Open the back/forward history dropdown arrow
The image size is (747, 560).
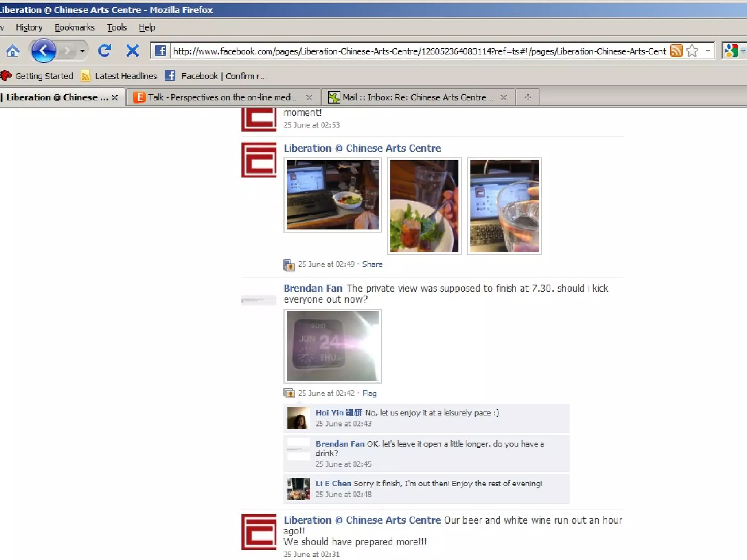[82, 51]
